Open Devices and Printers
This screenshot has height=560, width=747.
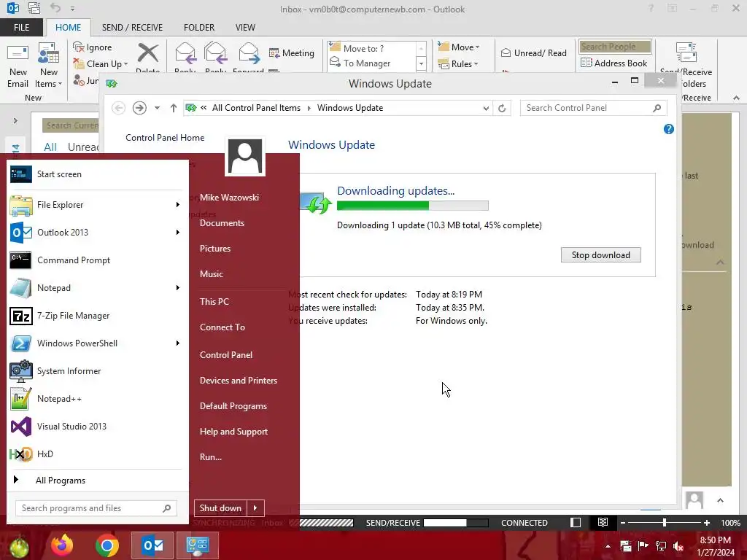(x=239, y=381)
